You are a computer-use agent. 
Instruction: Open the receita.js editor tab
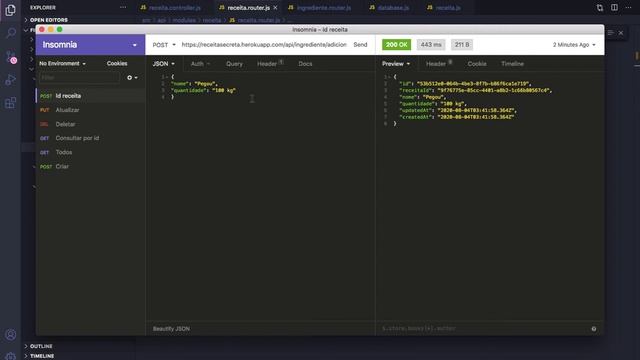pos(444,8)
